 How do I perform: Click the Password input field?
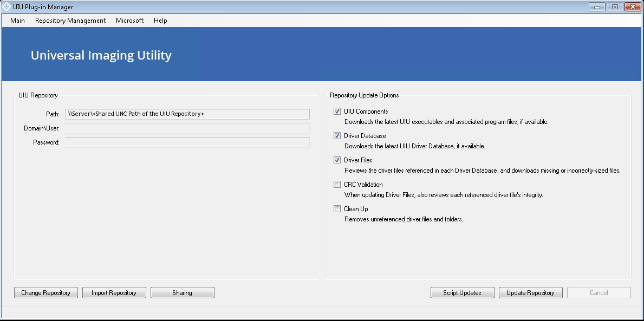[x=187, y=142]
